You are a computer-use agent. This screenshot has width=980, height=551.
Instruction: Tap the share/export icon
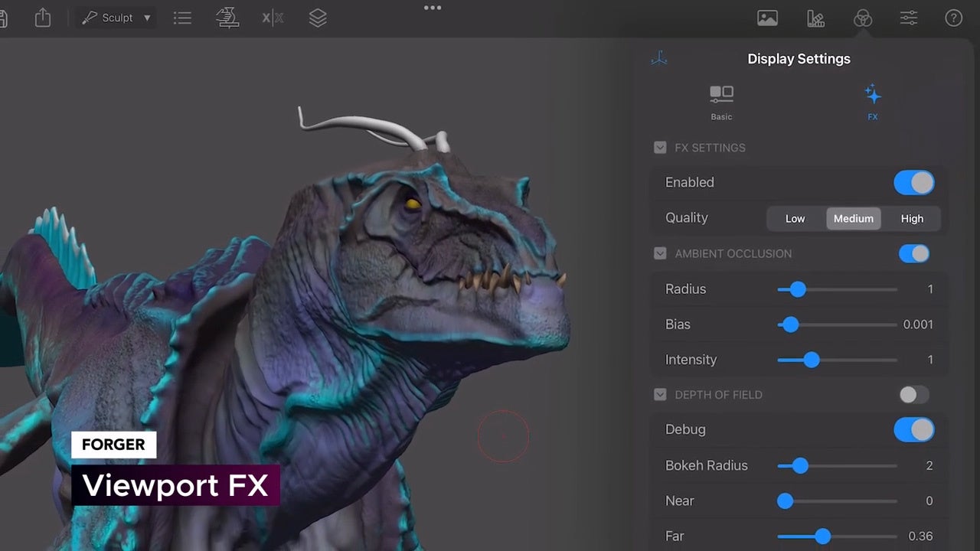click(x=43, y=18)
